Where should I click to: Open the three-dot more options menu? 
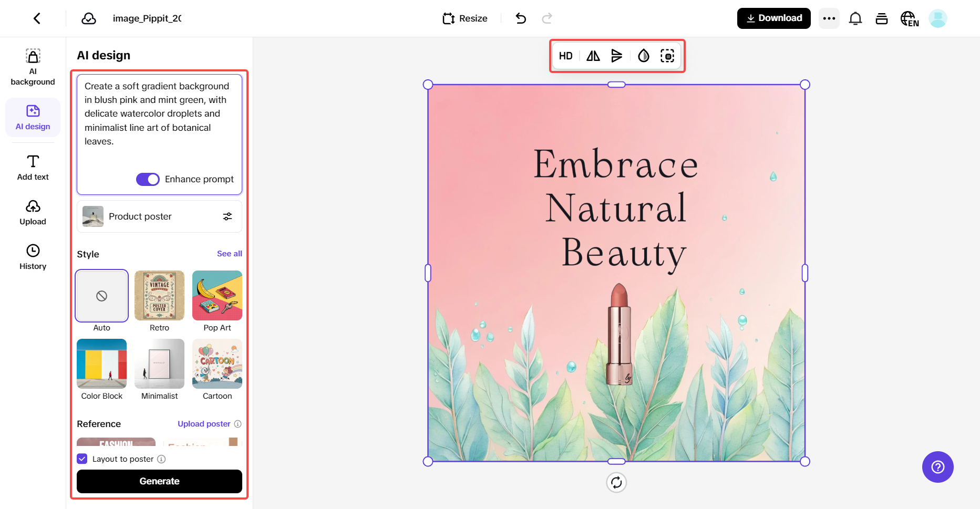829,18
